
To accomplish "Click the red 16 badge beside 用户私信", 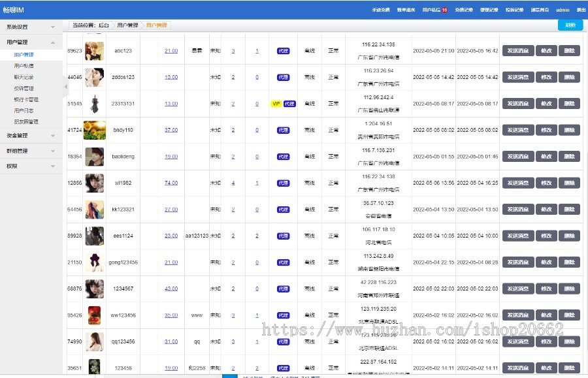I will (445, 10).
